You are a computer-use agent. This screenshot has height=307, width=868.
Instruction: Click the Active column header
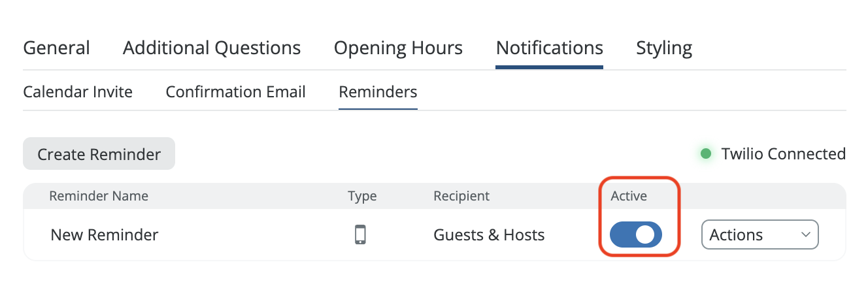pyautogui.click(x=629, y=196)
